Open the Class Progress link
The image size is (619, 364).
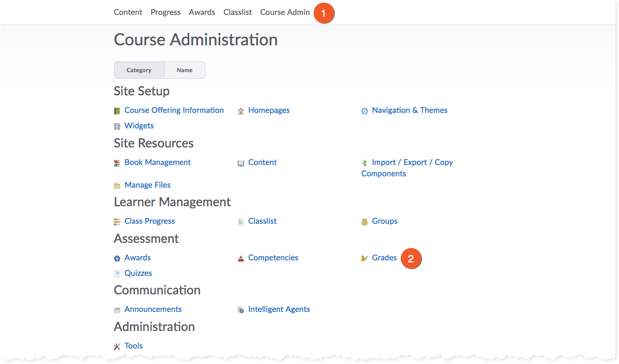pos(150,221)
